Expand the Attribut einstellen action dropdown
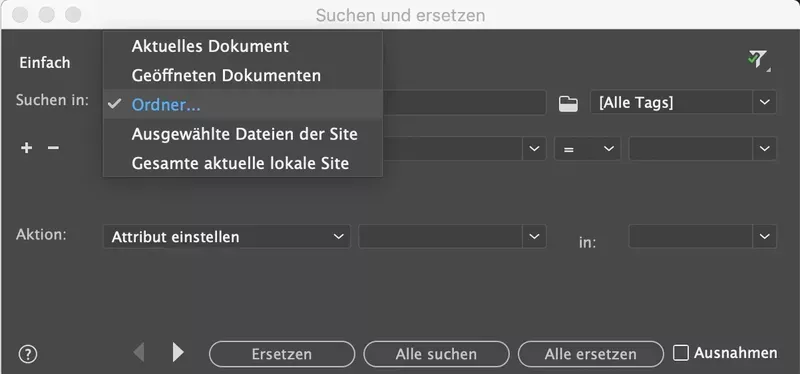800x374 pixels. pyautogui.click(x=227, y=237)
